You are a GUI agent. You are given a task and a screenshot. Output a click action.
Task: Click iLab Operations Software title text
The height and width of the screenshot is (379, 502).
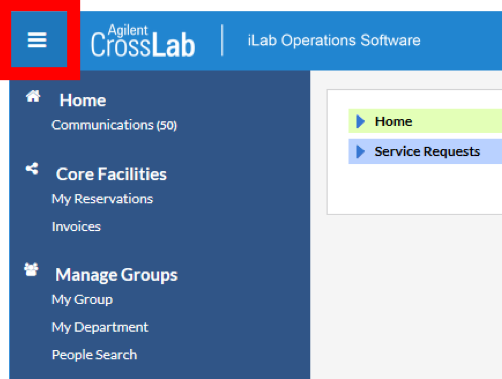pos(334,40)
